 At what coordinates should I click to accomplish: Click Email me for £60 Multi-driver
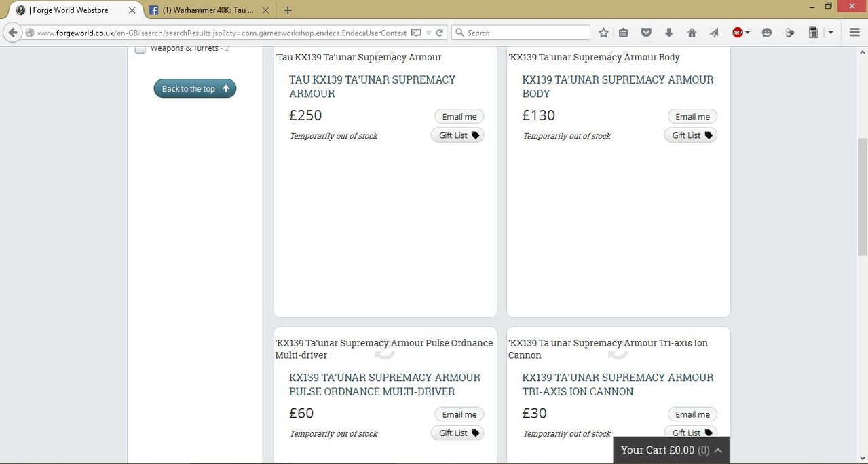[459, 414]
